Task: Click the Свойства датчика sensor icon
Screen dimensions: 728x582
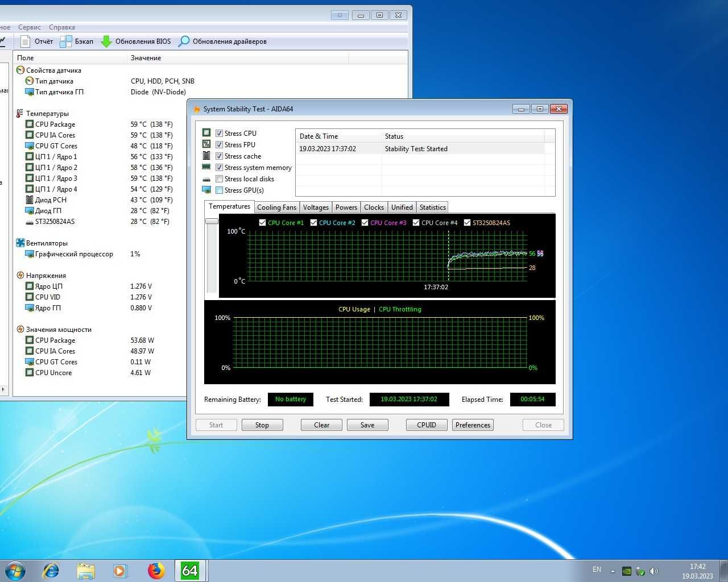Action: click(x=20, y=70)
